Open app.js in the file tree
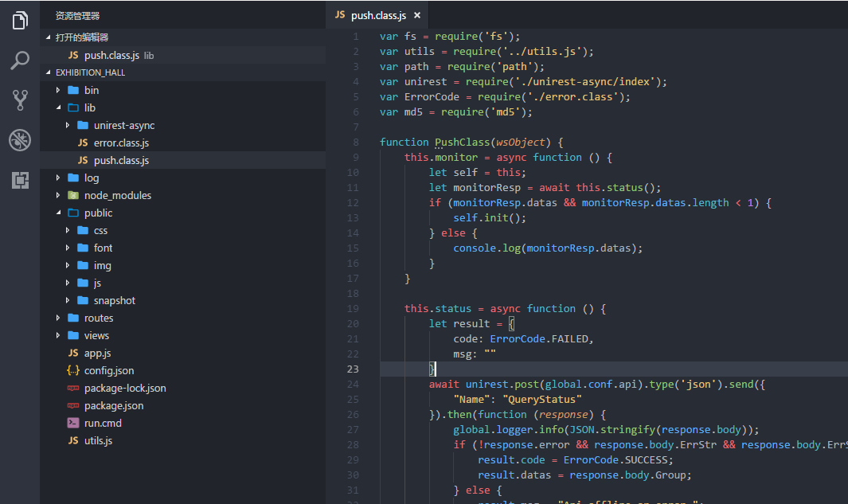 [97, 353]
